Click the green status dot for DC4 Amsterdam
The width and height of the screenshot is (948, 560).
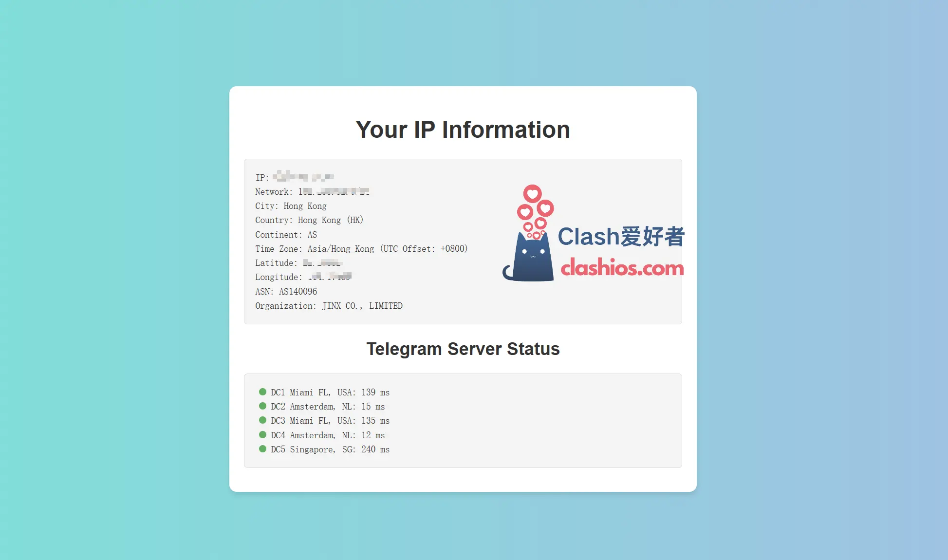(262, 434)
